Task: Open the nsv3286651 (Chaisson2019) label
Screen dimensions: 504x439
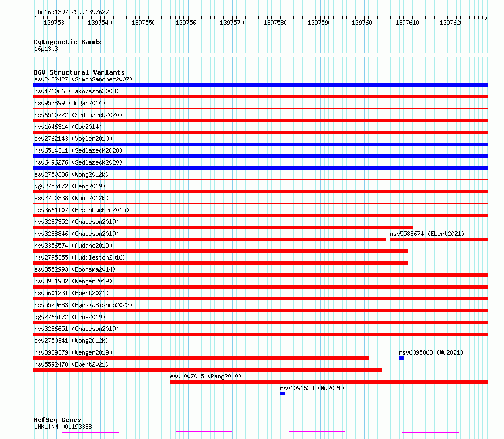Action: (x=76, y=329)
